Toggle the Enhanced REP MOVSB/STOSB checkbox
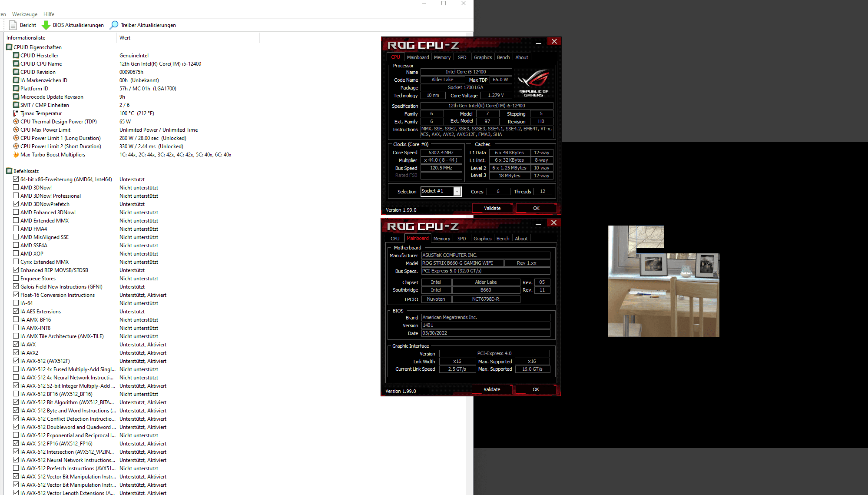 [16, 270]
